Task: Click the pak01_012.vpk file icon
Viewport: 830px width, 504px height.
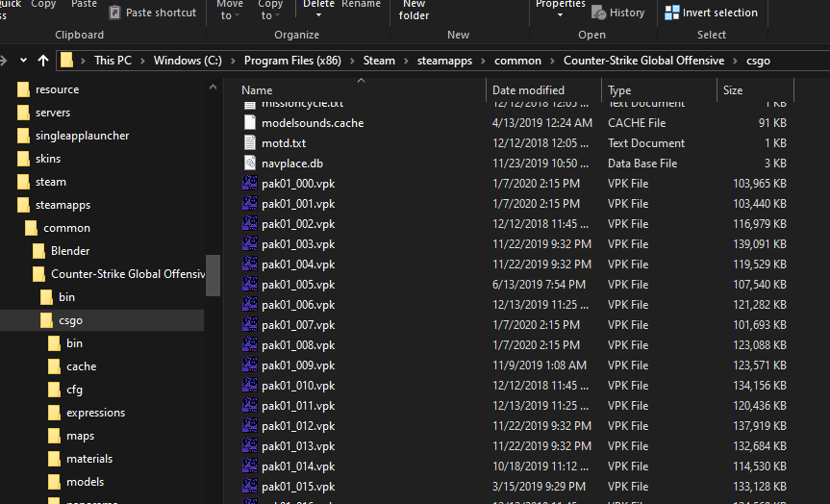Action: click(x=250, y=425)
